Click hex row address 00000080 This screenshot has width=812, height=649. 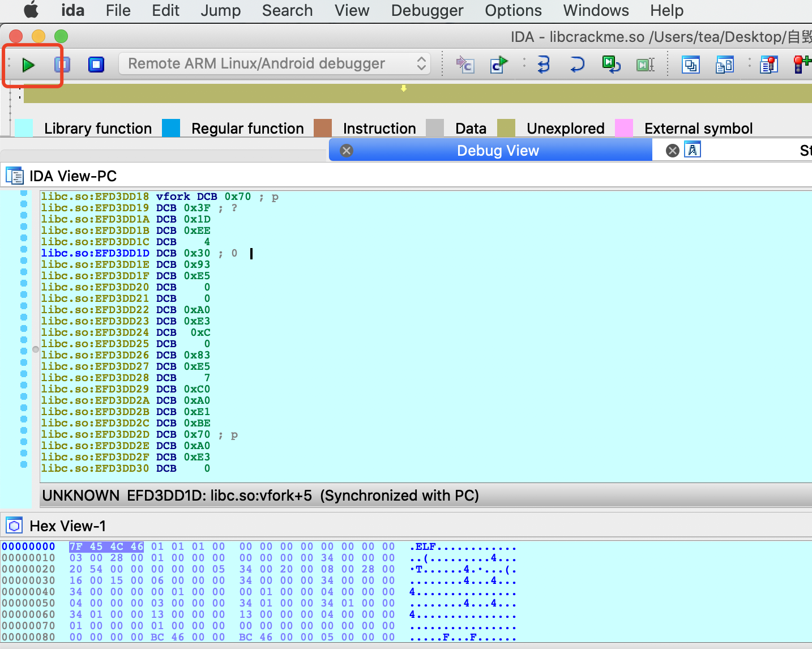tap(28, 637)
